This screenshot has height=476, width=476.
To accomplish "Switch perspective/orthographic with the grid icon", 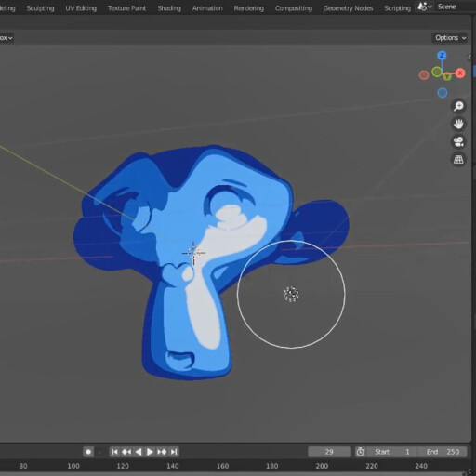I will 458,160.
